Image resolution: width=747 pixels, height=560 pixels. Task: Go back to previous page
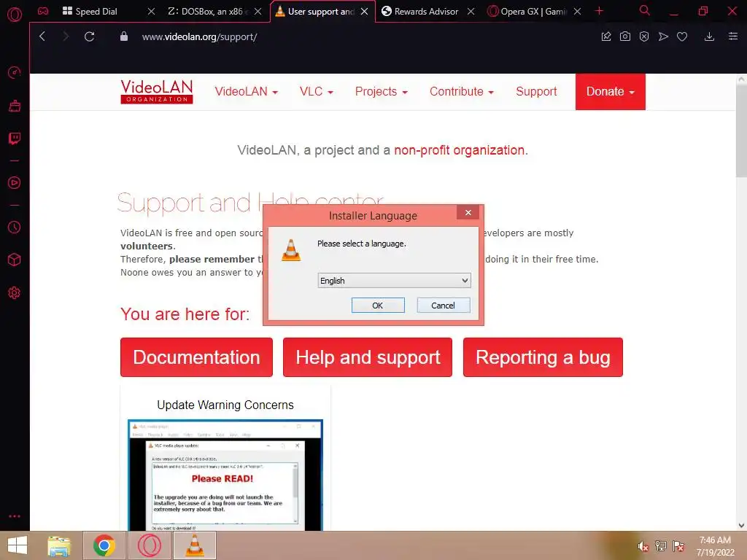[x=42, y=36]
